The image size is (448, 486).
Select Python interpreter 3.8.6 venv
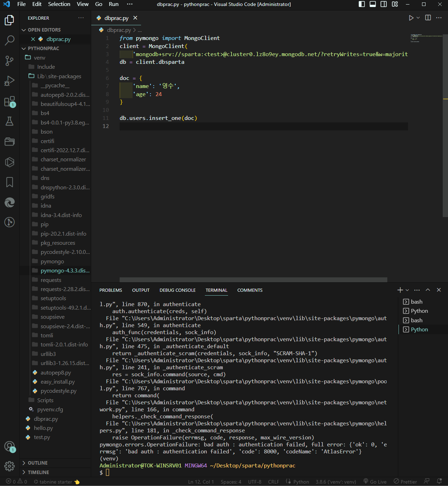point(336,481)
